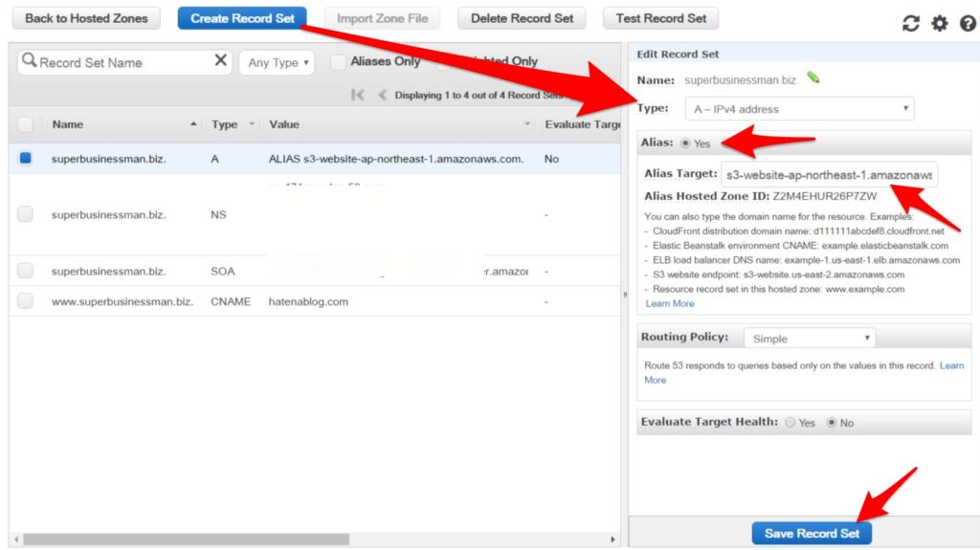Enable the Aliases Only checkbox
The image size is (980, 550).
338,62
